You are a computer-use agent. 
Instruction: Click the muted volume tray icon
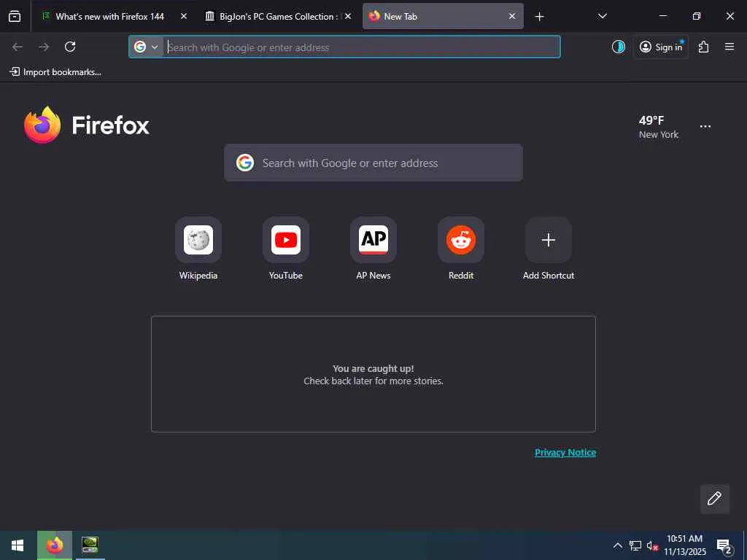652,546
